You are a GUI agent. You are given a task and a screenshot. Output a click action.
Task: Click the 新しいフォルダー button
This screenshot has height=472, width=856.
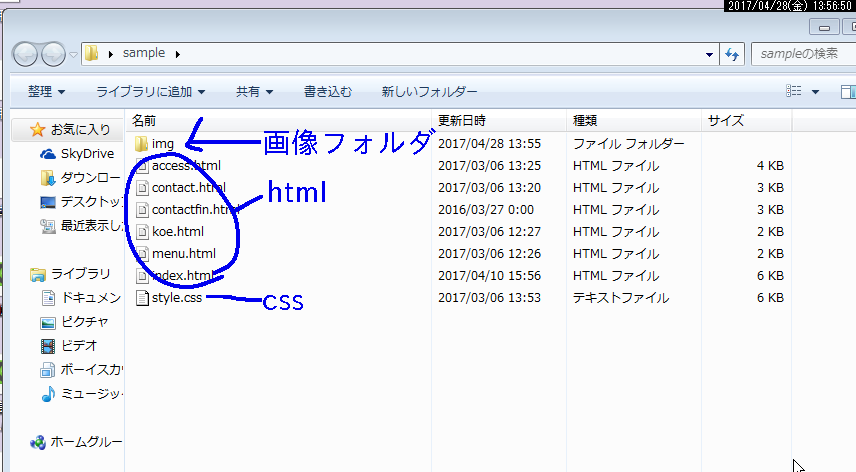tap(429, 92)
